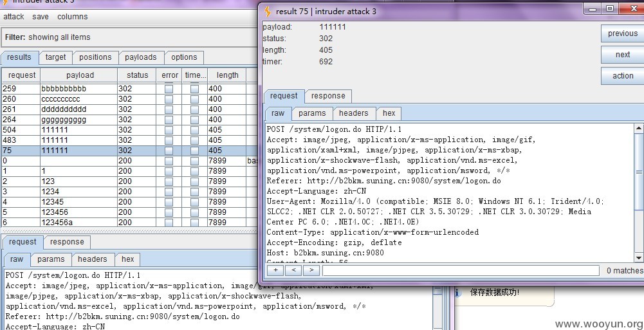Select result row with payload dddddddddd

pyautogui.click(x=129, y=109)
